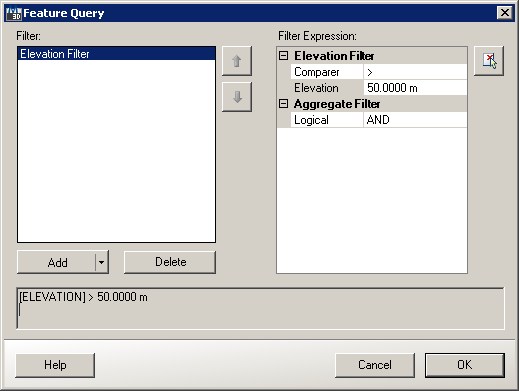519x391 pixels.
Task: Select the Logical property label
Action: [x=327, y=120]
